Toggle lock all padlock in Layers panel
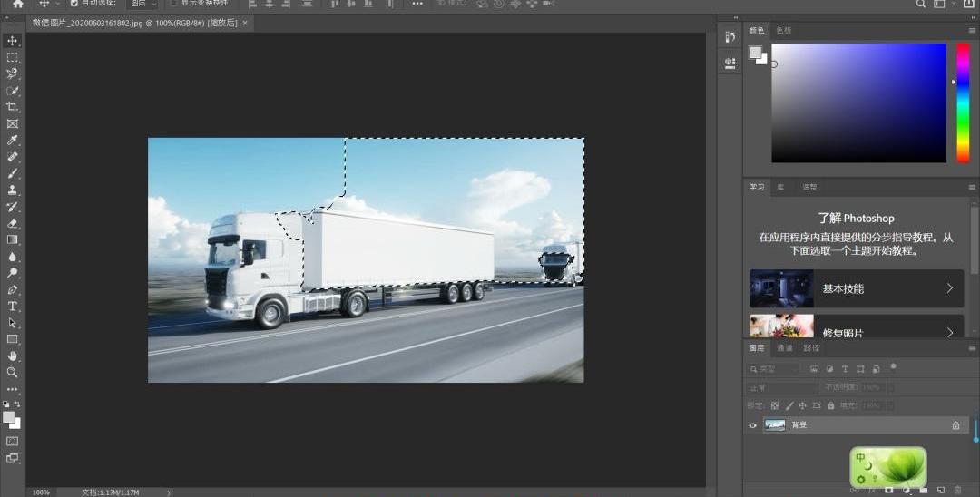Image resolution: width=980 pixels, height=497 pixels. tap(830, 405)
